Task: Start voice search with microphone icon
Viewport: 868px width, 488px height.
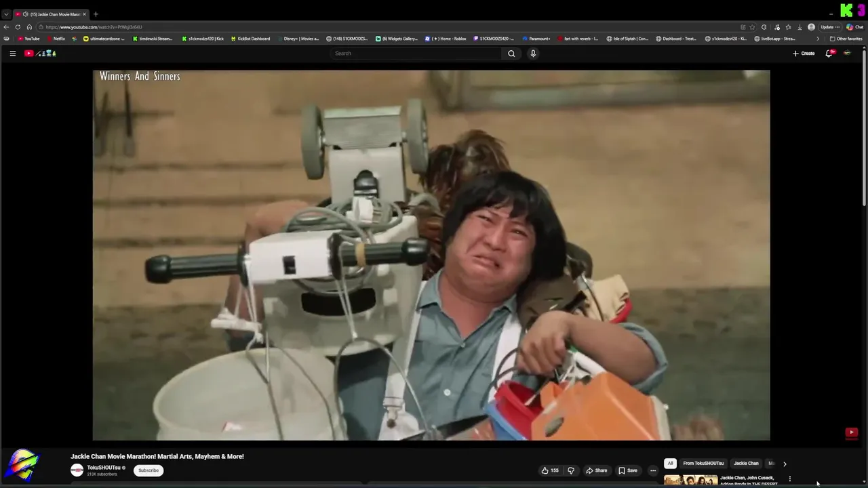Action: tap(533, 54)
